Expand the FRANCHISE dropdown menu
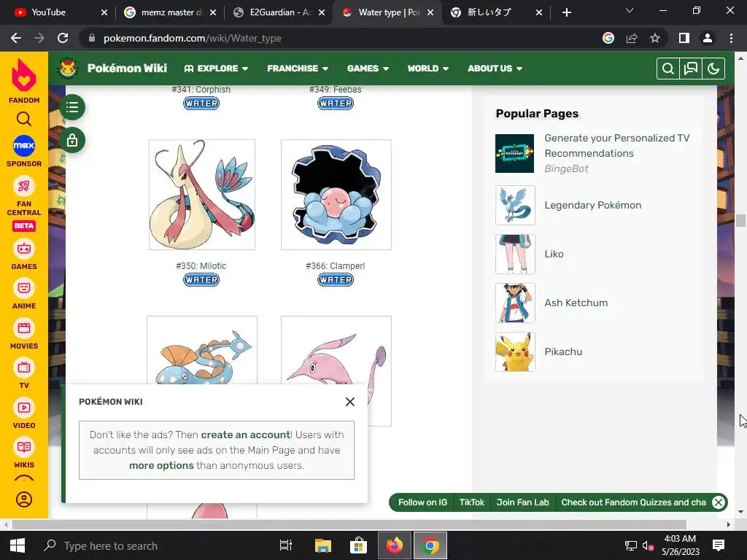The image size is (747, 560). pos(298,69)
